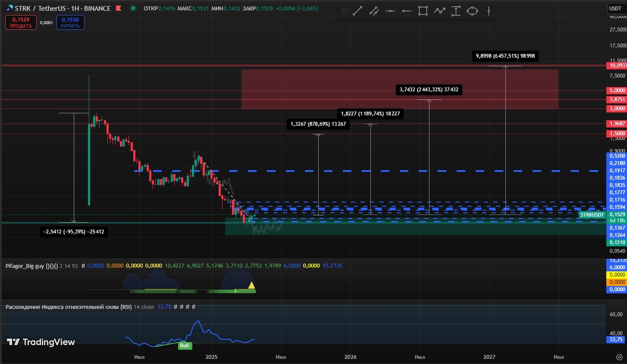Viewport: 627px width, 364px height.
Task: Select the 1,8227 (1189,74%) measurement label
Action: pyautogui.click(x=370, y=114)
